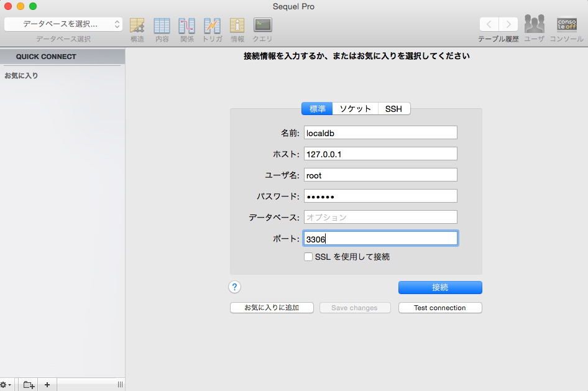
Task: Open the sidebar gear actions menu
Action: click(x=5, y=385)
